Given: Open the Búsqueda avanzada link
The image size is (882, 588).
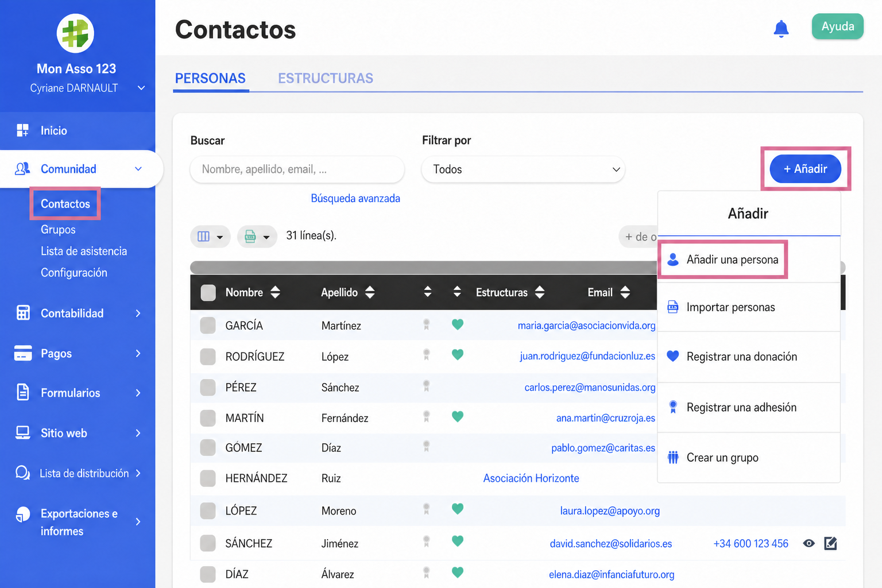Looking at the screenshot, I should point(355,198).
